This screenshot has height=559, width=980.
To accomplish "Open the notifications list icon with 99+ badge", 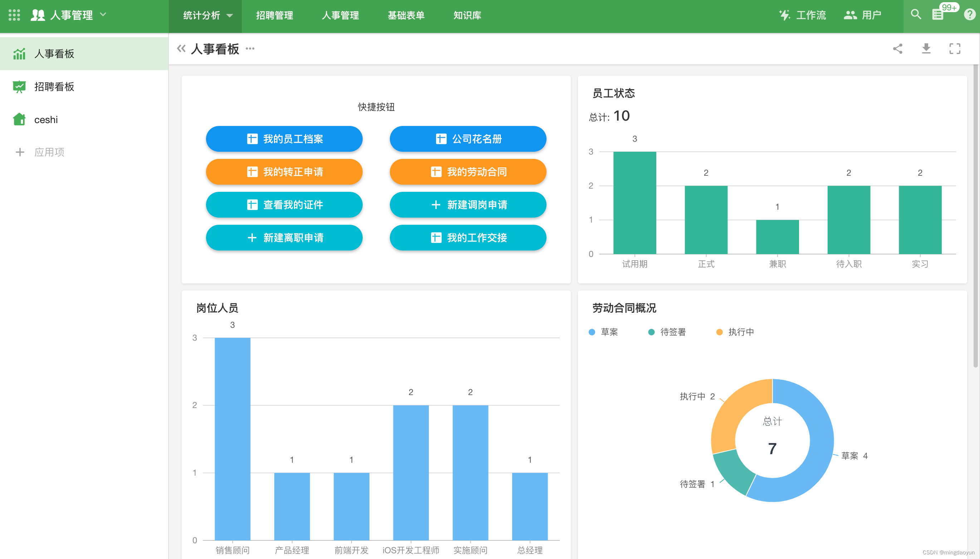I will pyautogui.click(x=938, y=15).
